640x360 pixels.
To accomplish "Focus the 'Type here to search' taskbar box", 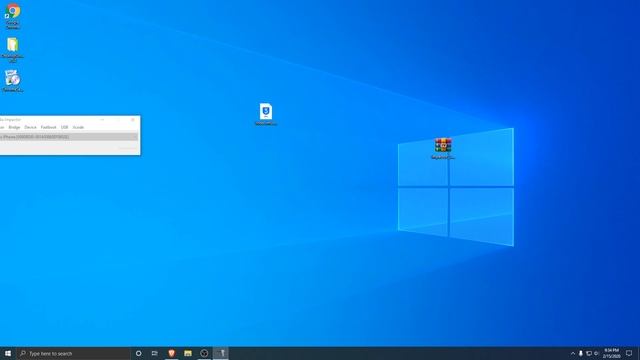I will tap(73, 353).
